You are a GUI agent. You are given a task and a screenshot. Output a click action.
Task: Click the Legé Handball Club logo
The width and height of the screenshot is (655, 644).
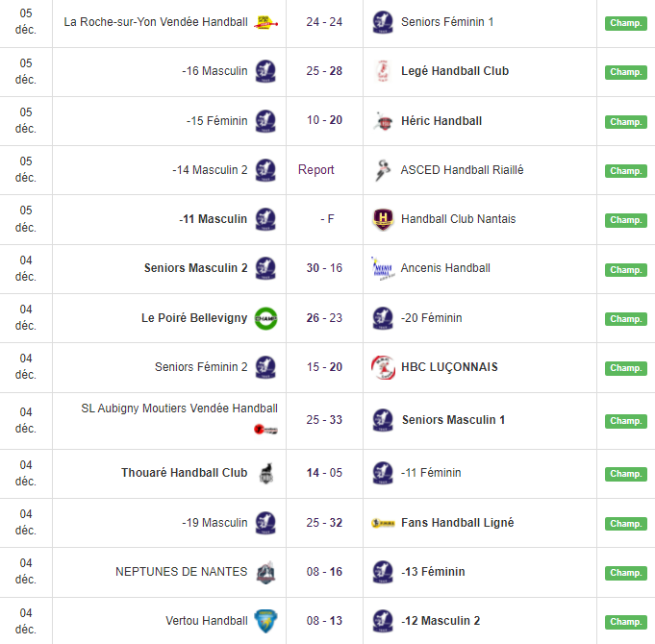click(383, 71)
